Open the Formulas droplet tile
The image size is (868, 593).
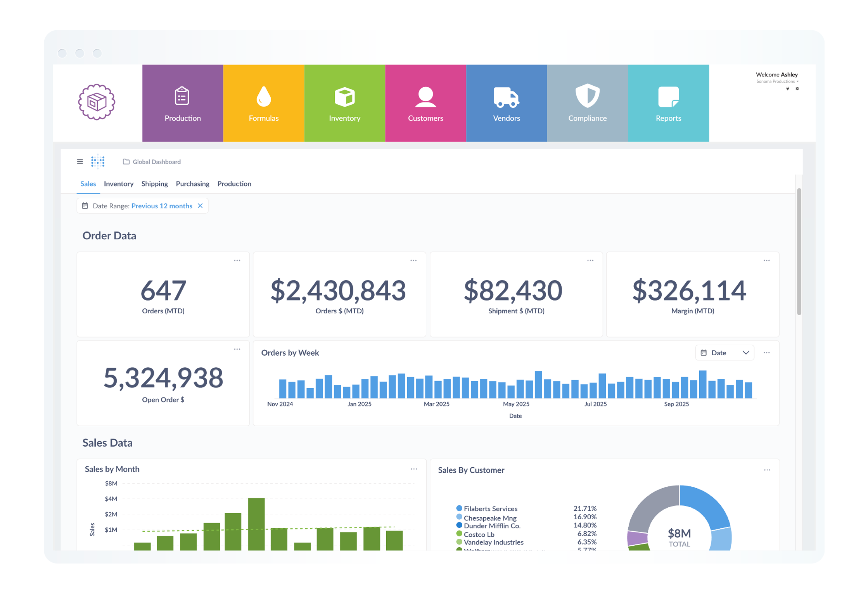point(263,103)
